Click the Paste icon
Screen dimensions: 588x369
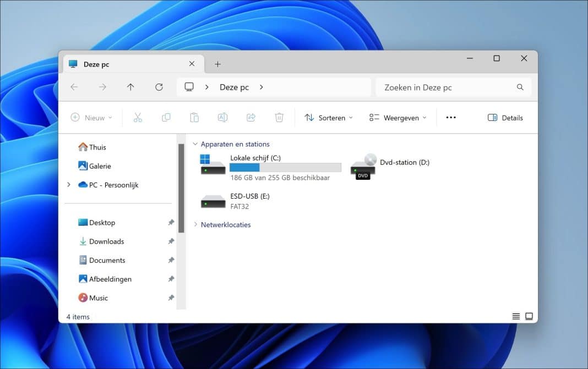click(194, 117)
